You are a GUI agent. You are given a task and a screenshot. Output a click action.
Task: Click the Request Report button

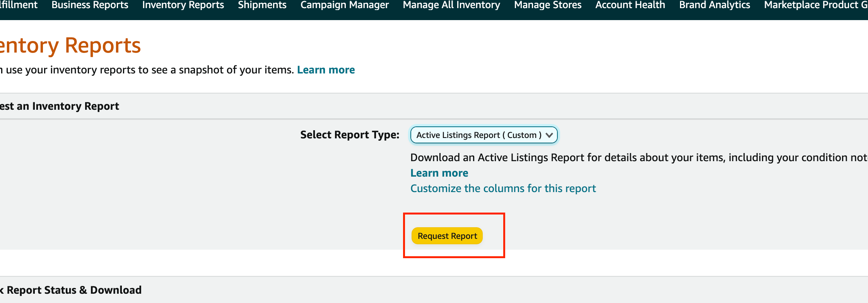pyautogui.click(x=447, y=236)
